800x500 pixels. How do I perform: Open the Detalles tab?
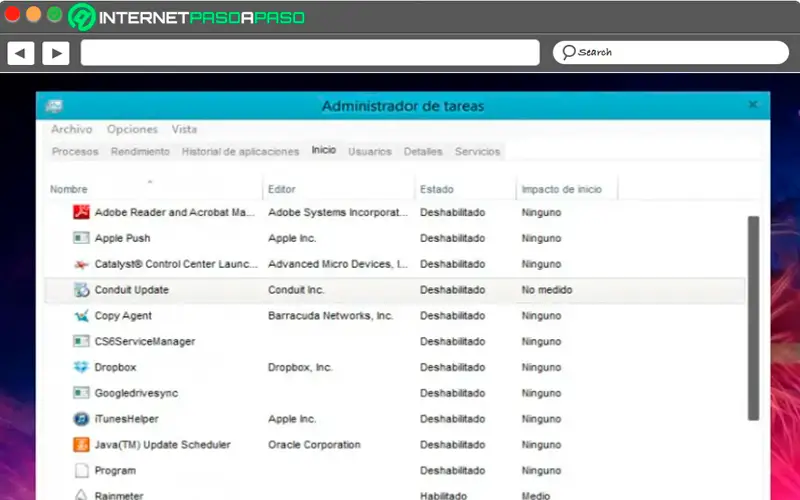[423, 152]
